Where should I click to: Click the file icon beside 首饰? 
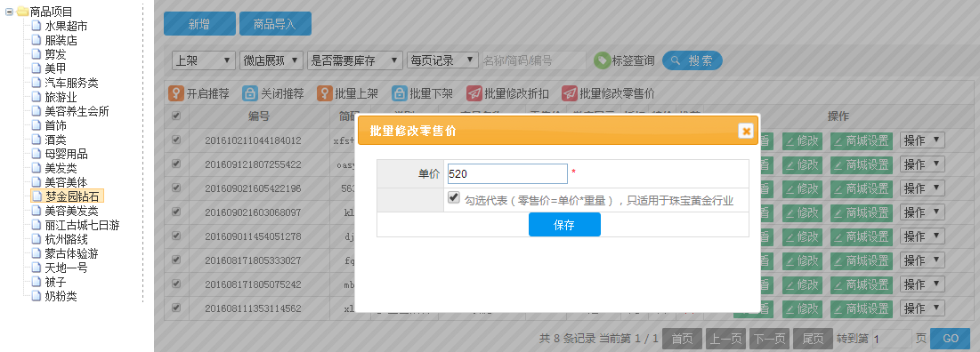click(x=36, y=124)
